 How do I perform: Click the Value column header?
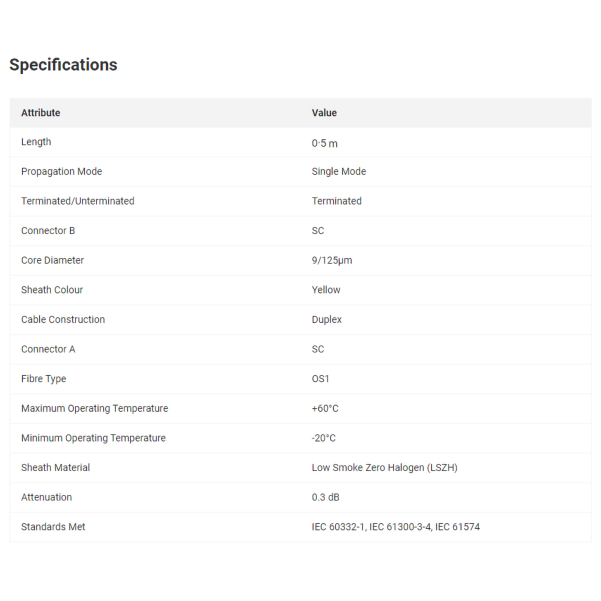(x=324, y=113)
